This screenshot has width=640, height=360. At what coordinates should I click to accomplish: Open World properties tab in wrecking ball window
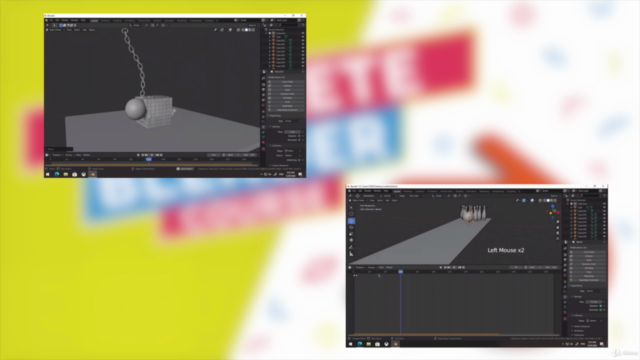264,105
